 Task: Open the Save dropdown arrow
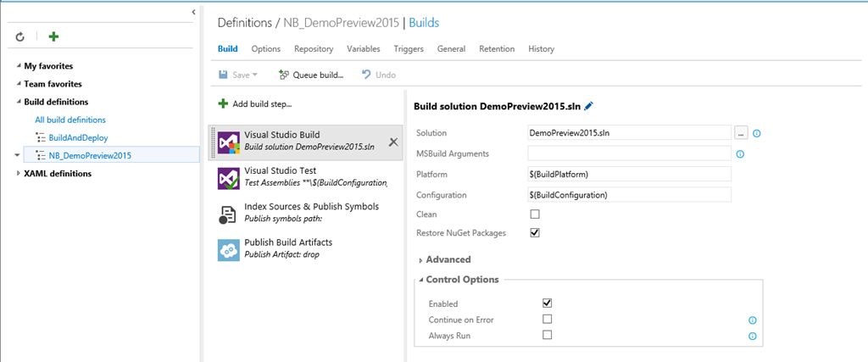point(254,75)
